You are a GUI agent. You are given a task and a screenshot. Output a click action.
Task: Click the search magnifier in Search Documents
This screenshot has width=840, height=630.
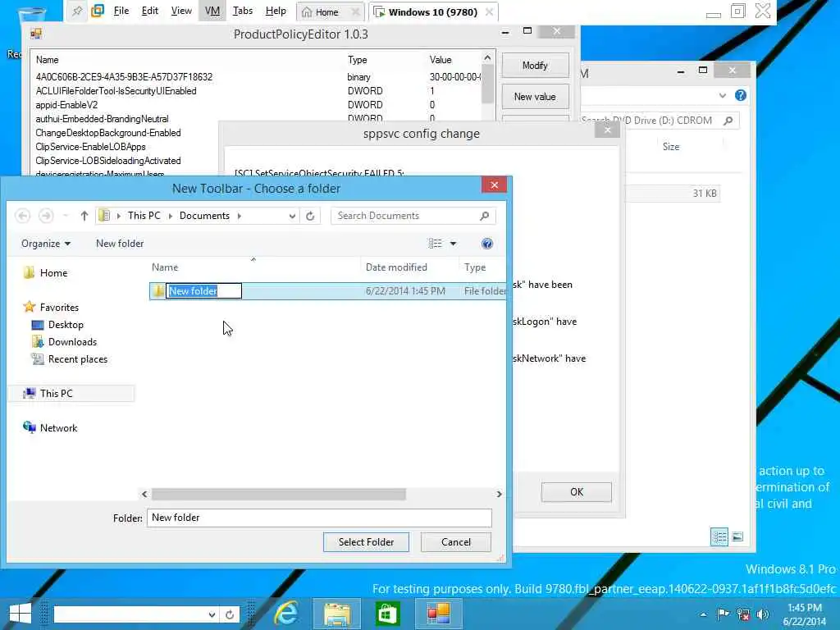point(484,216)
